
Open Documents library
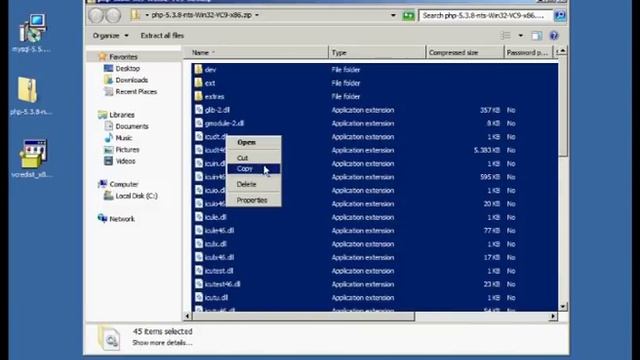pos(131,127)
